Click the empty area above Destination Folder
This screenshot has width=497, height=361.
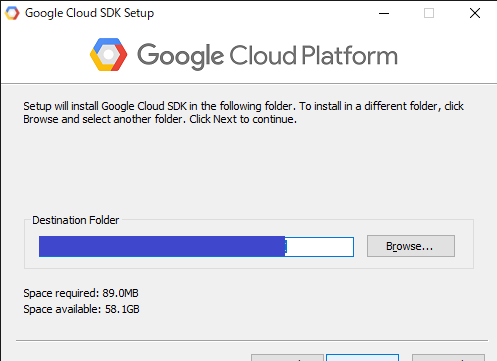click(248, 170)
